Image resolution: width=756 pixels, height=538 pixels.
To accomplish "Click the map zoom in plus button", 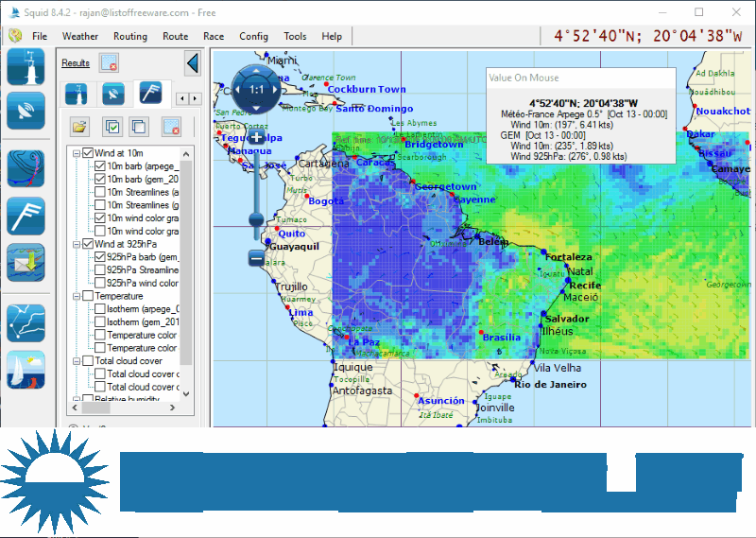I will tap(256, 138).
